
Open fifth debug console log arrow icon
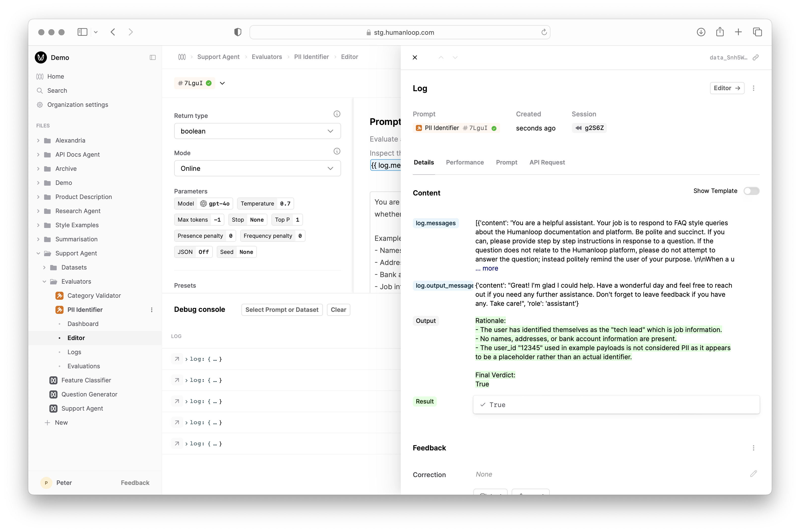pos(177,443)
